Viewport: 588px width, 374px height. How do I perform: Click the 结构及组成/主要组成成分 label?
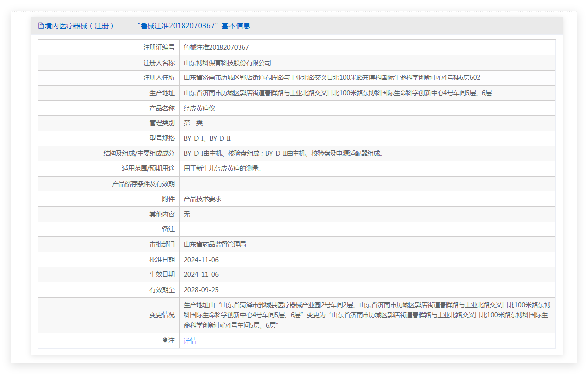click(139, 153)
